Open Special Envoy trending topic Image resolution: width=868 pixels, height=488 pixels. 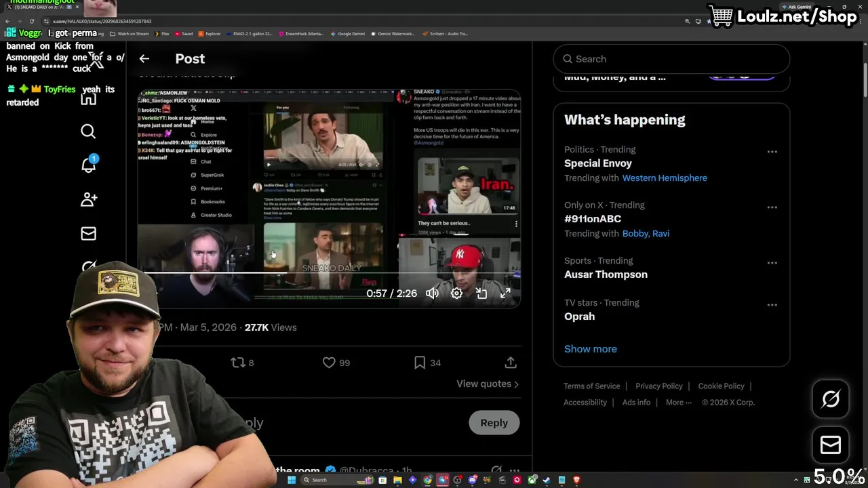[597, 163]
